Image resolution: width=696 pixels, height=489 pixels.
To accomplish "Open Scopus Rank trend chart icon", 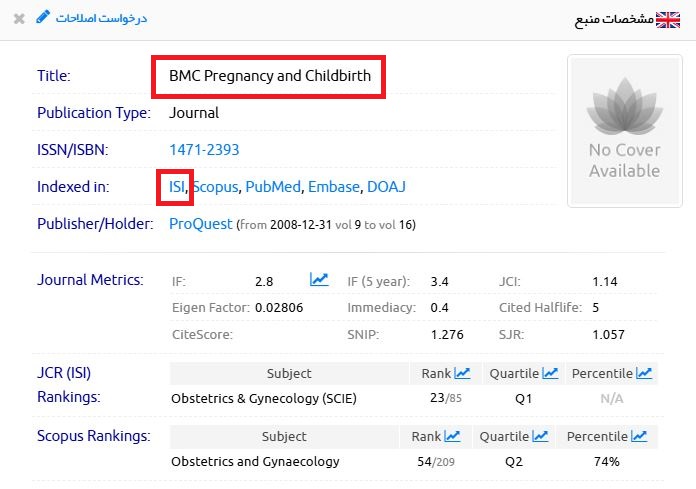I will click(452, 436).
